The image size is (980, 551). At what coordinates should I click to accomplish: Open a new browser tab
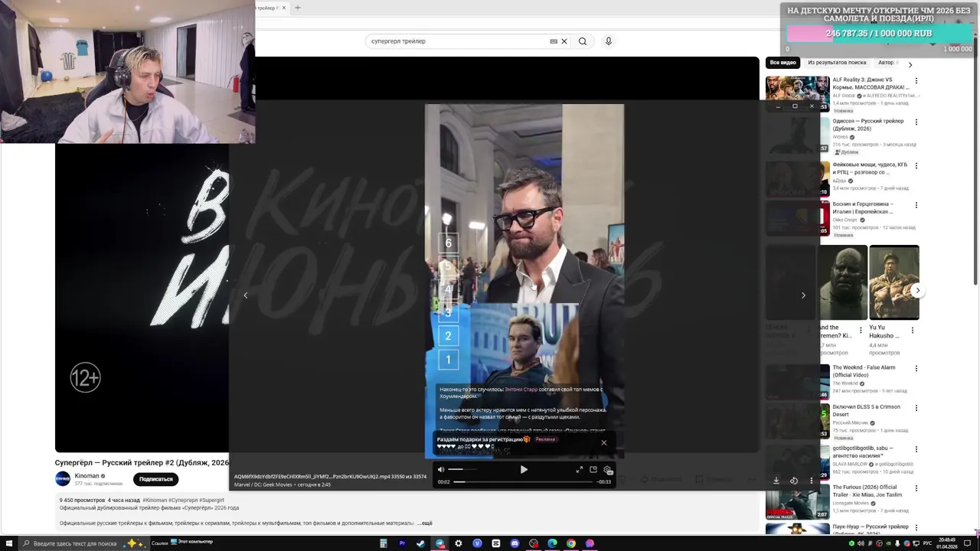click(297, 8)
